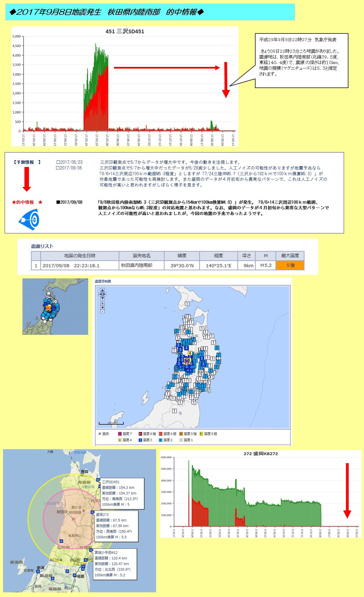Click the 三沢SD451 station info tooltip
This screenshot has height=597, width=364.
click(x=122, y=494)
